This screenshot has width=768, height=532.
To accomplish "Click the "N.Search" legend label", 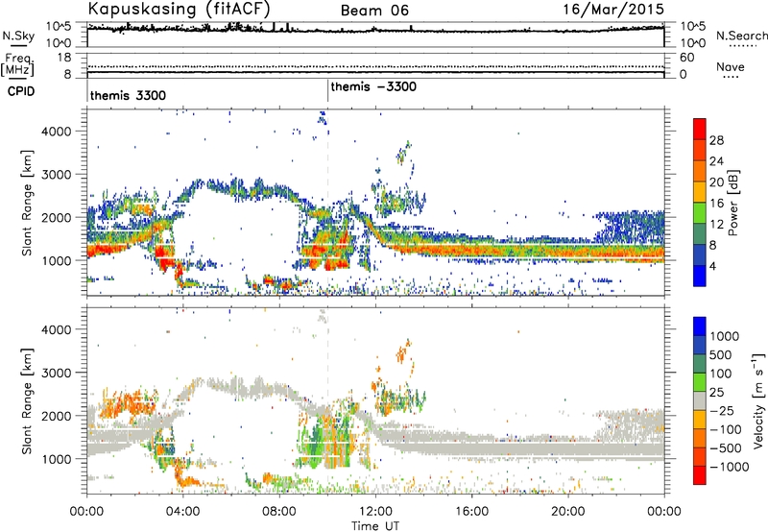I will click(x=741, y=36).
